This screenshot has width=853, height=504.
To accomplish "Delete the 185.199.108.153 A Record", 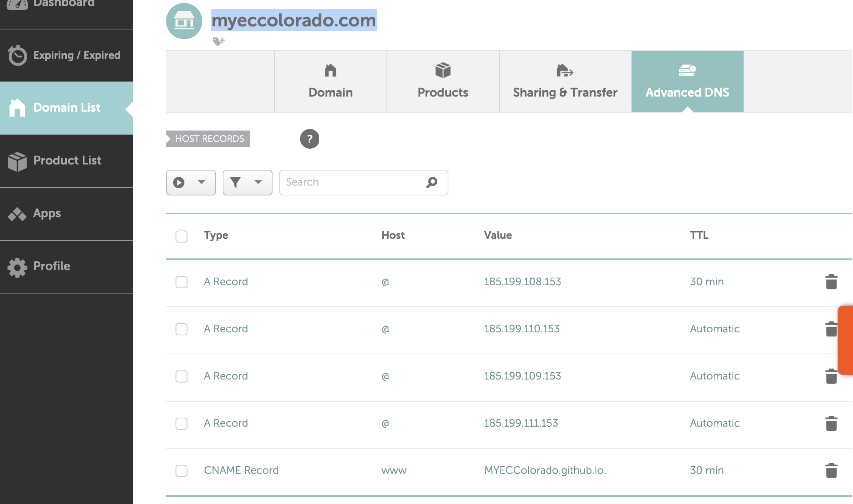I will (831, 282).
